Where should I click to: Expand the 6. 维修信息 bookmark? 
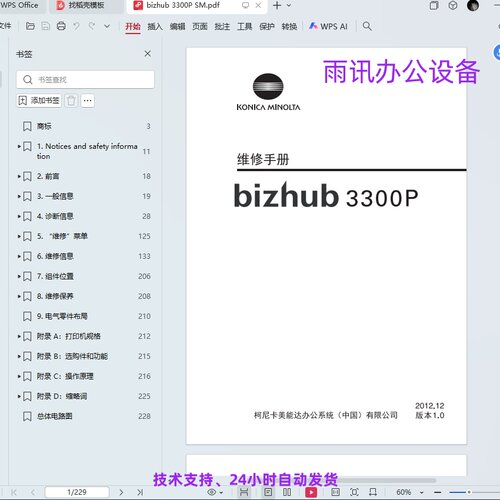coord(19,256)
